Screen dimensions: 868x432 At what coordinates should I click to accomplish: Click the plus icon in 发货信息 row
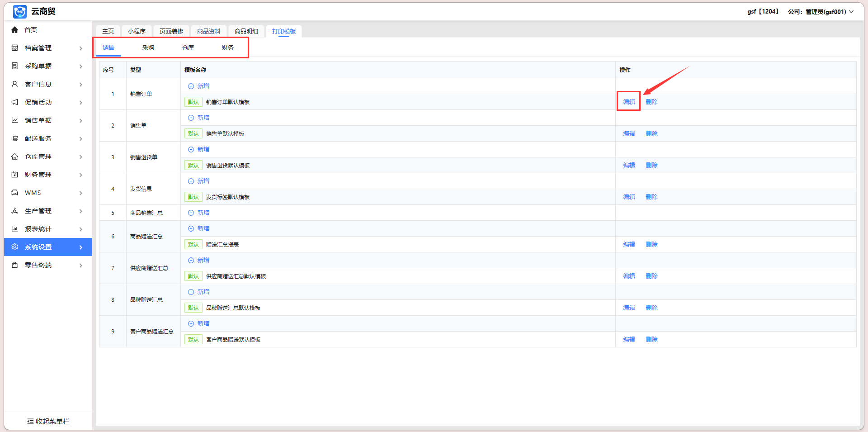pos(191,181)
